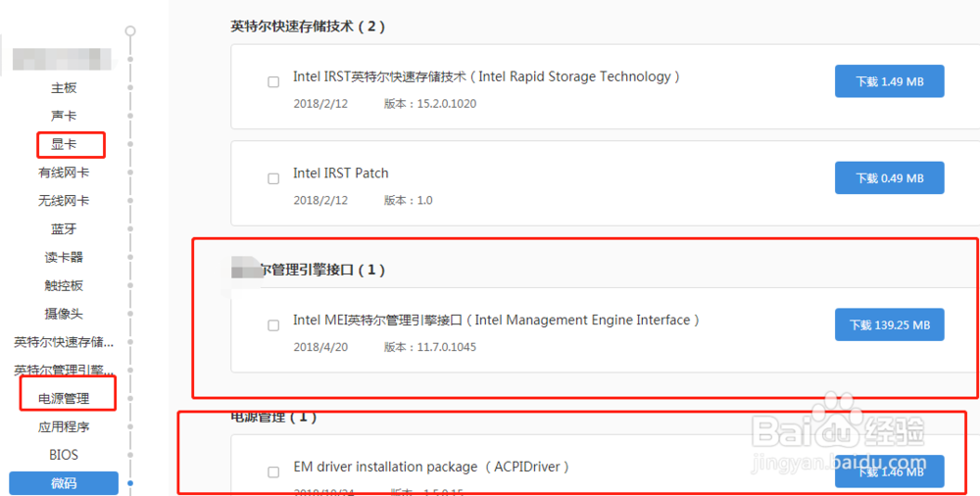This screenshot has width=980, height=496.
Task: Select 读卡器 in the sidebar
Action: tap(64, 257)
